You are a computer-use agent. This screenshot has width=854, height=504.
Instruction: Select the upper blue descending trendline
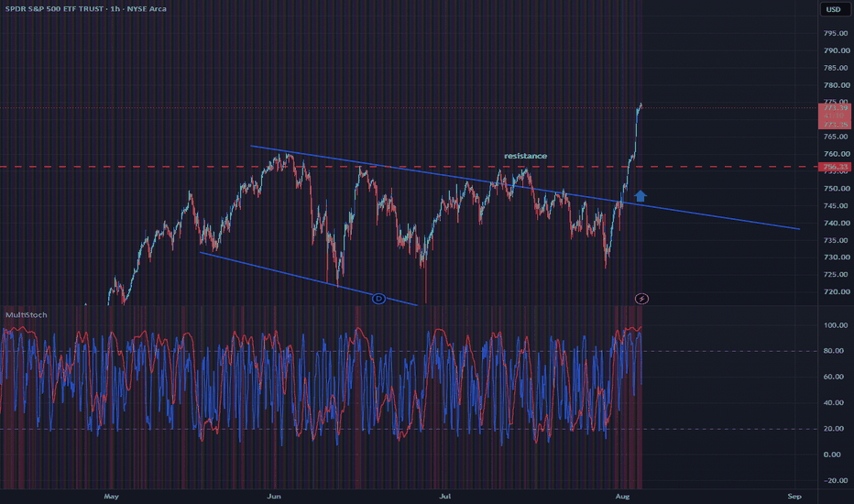[x=524, y=188]
